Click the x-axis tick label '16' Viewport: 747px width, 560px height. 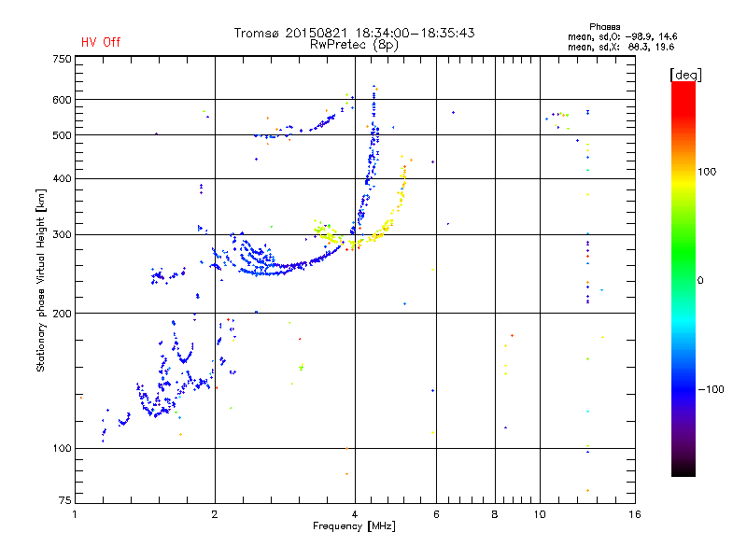635,514
